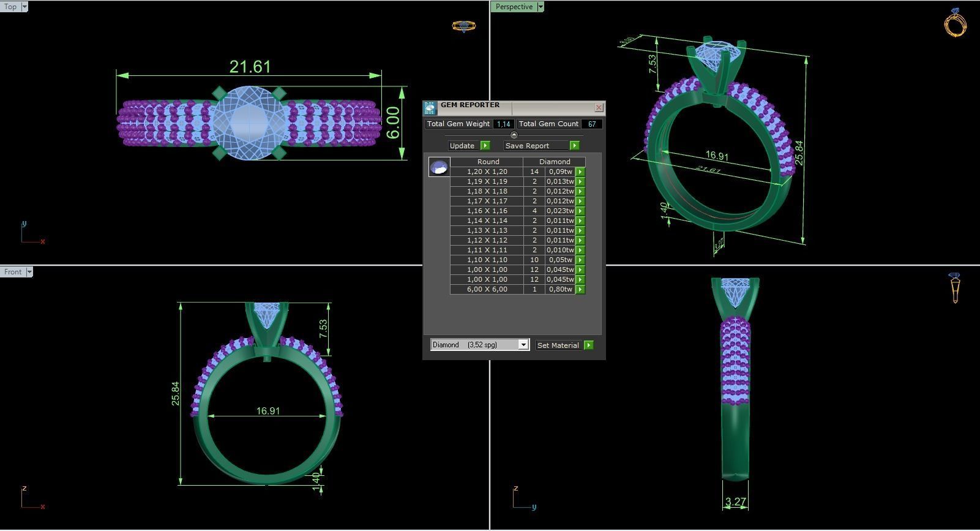The image size is (980, 531).
Task: Click the green arrow beside Set Material
Action: [x=589, y=345]
